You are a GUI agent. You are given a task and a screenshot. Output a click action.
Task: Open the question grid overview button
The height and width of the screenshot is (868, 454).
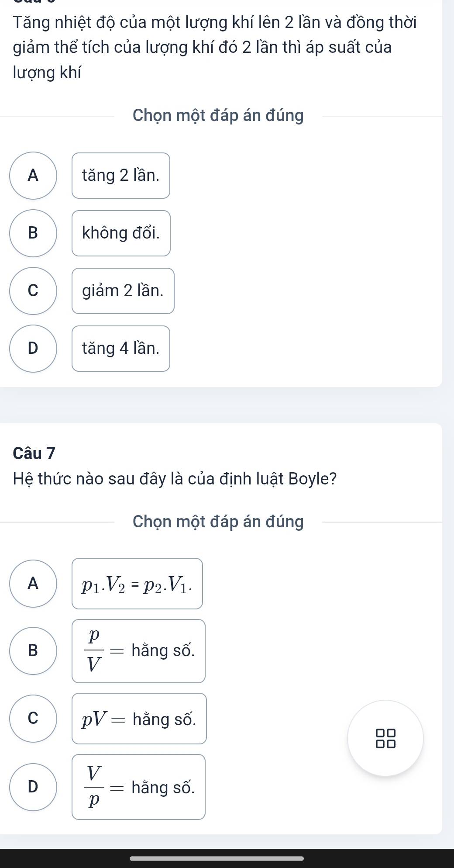click(385, 738)
